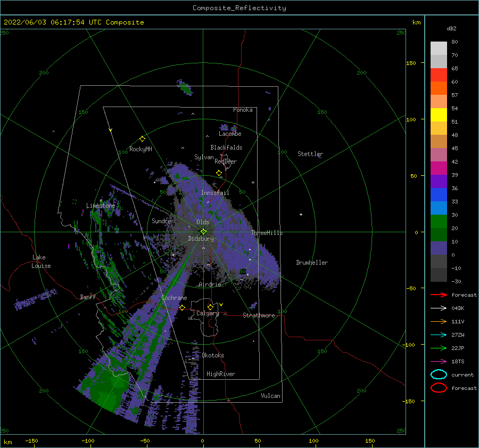Click the magenta 42 dBZ legend swatch
Screen dimensions: 479x448
click(x=439, y=168)
